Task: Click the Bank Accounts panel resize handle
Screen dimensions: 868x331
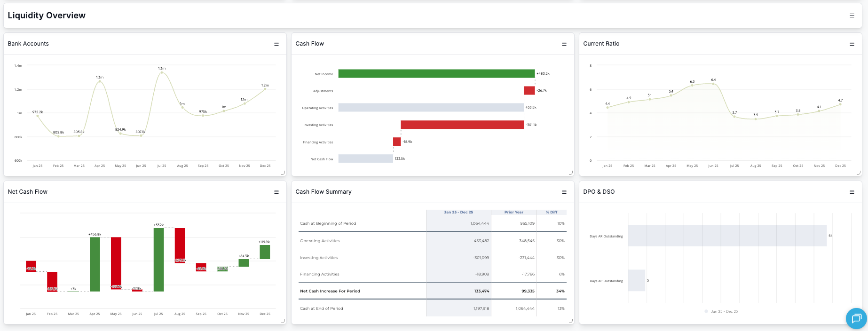Action: coord(283,173)
